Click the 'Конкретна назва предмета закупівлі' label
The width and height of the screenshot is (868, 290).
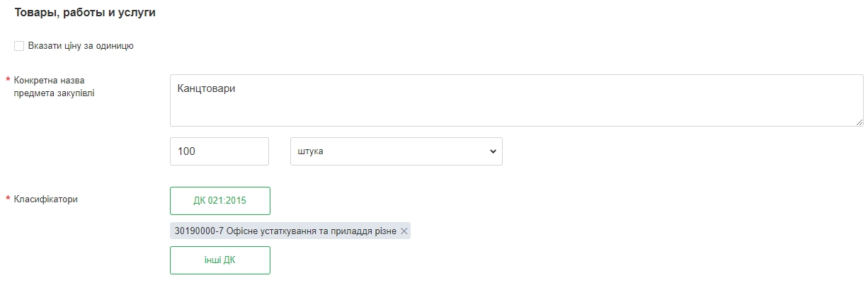pos(54,87)
